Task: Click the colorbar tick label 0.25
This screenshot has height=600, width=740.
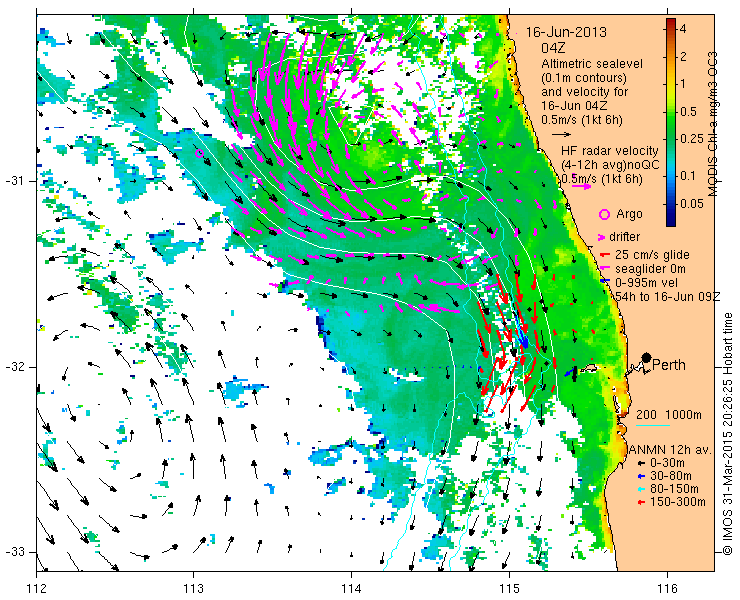Action: [x=693, y=139]
